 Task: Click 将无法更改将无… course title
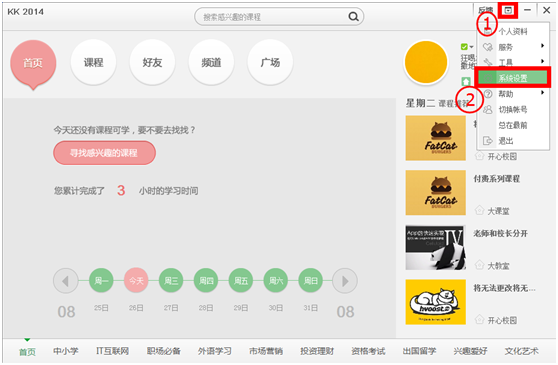coord(504,288)
